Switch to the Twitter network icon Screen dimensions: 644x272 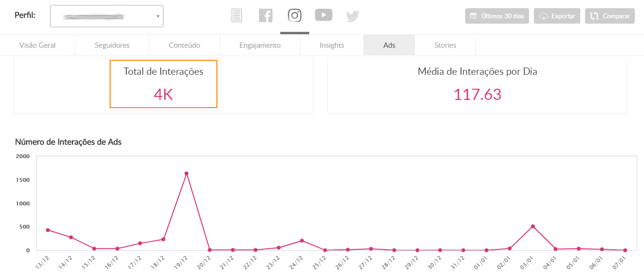coord(353,16)
